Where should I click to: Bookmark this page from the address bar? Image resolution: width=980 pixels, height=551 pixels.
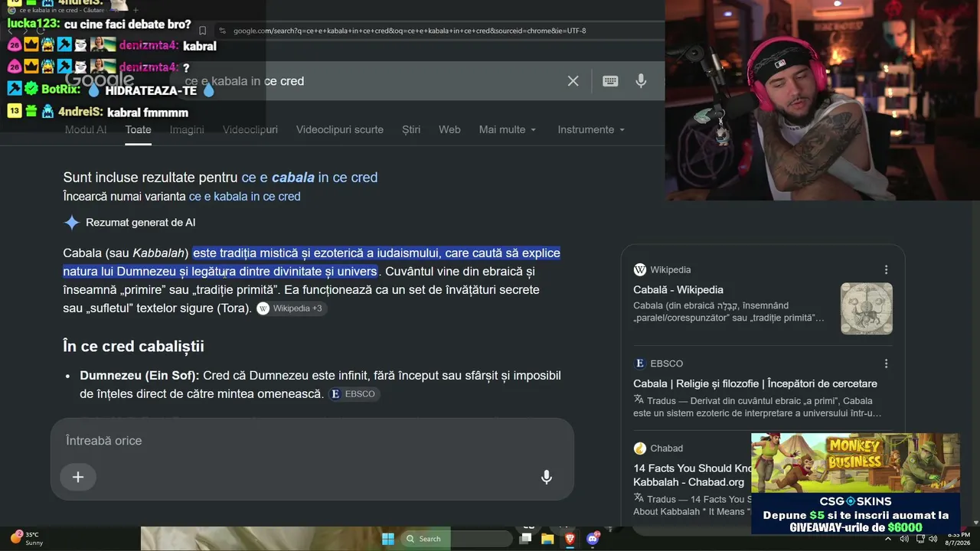(202, 31)
